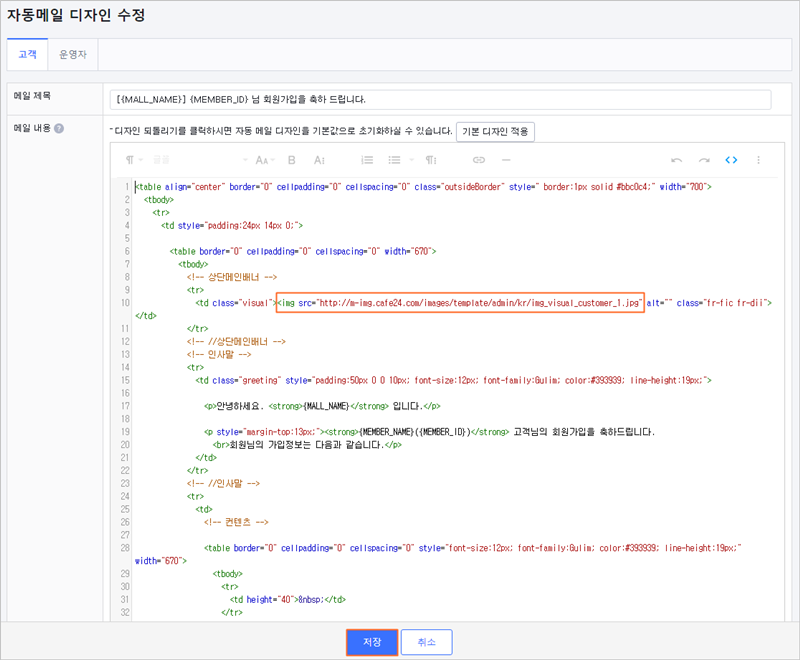
Task: Expand the unordered list style dropdown arrow
Action: tap(412, 160)
